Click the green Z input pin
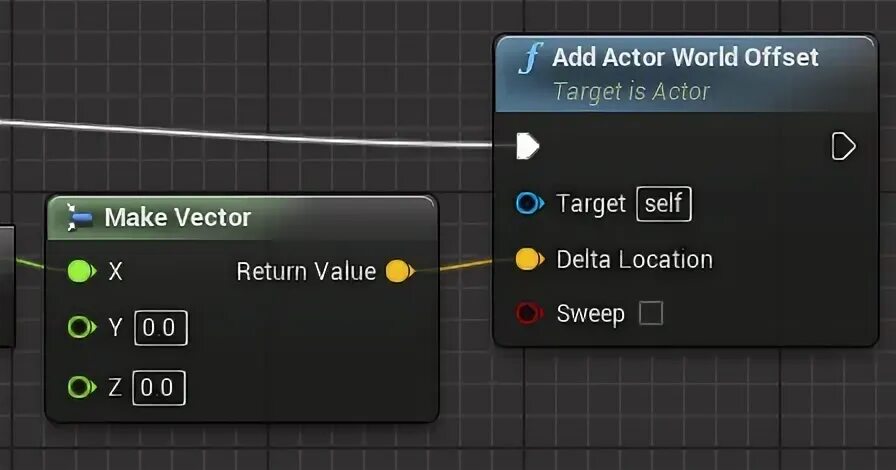This screenshot has width=896, height=470. (82, 387)
